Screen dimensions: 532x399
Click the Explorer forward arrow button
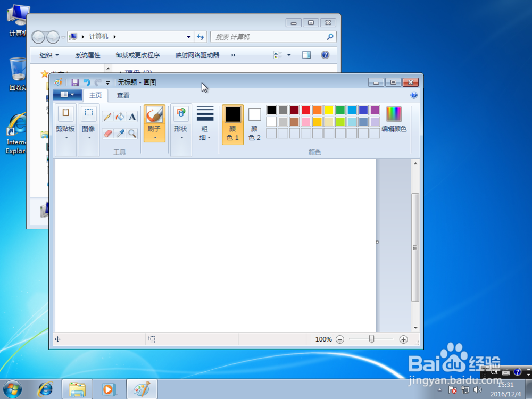(53, 37)
